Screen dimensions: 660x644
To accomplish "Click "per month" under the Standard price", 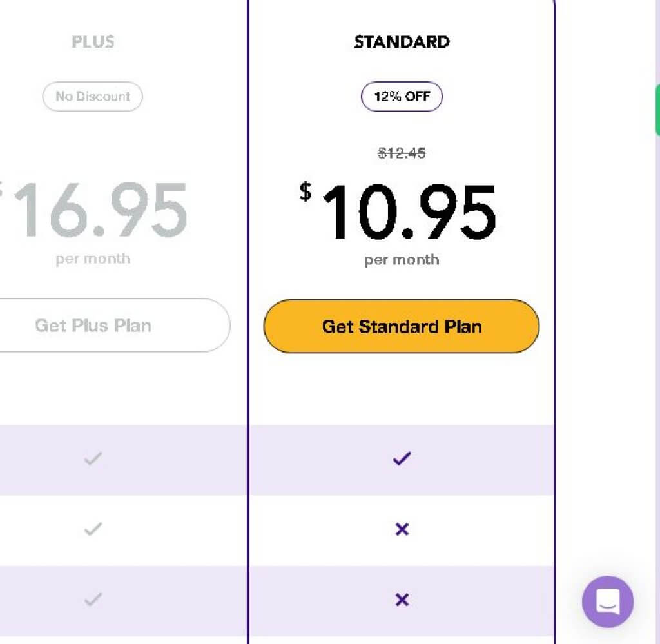I will click(x=402, y=260).
